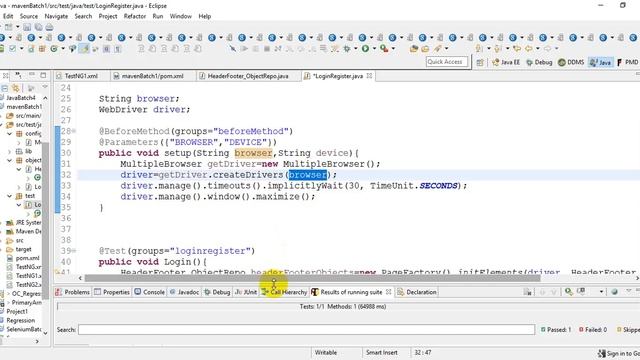This screenshot has height=360, width=640.
Task: Click the editor horizontal scrollbar
Action: tap(312, 278)
